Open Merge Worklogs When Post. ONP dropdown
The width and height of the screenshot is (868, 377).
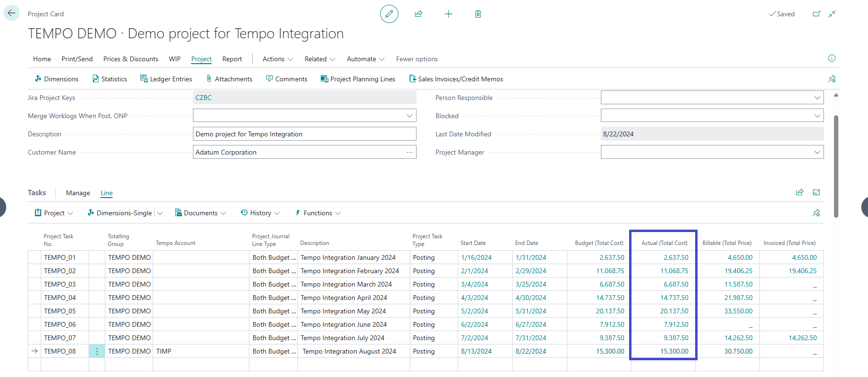(x=409, y=116)
